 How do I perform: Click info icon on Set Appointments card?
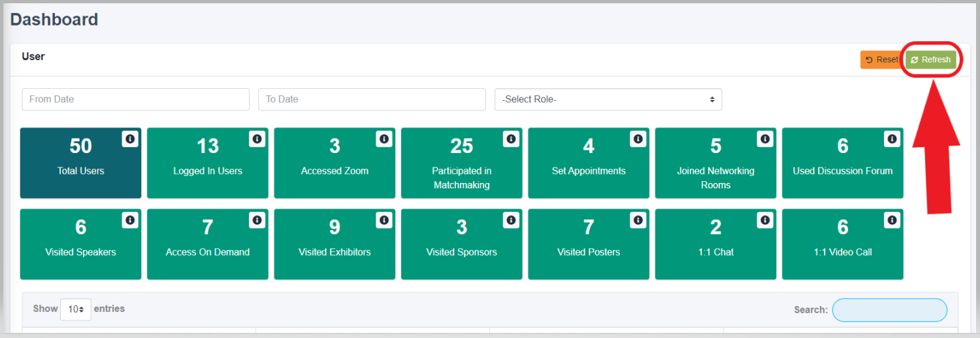point(638,139)
